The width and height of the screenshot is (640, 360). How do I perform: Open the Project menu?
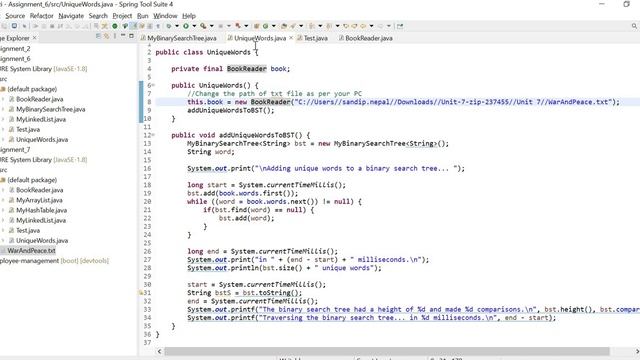click(122, 16)
